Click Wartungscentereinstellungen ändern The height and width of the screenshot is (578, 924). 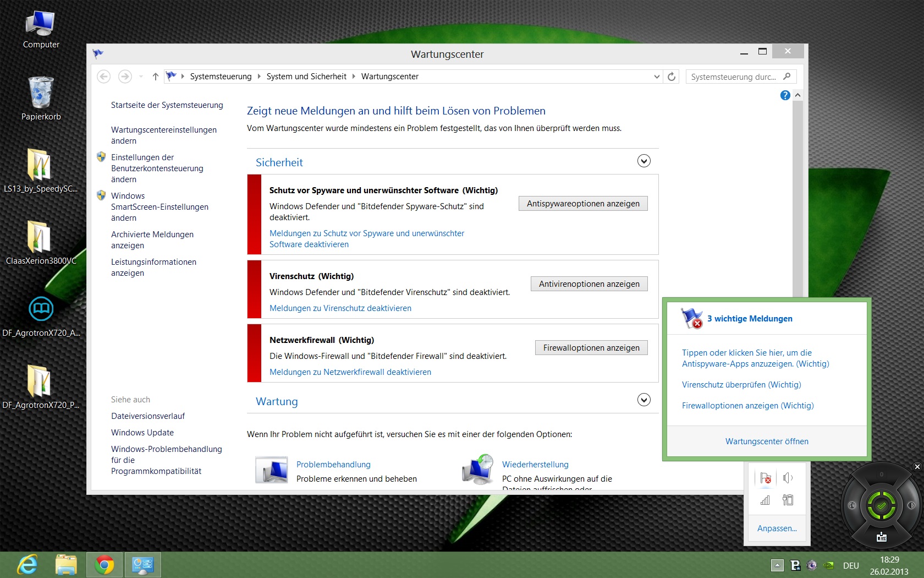164,135
